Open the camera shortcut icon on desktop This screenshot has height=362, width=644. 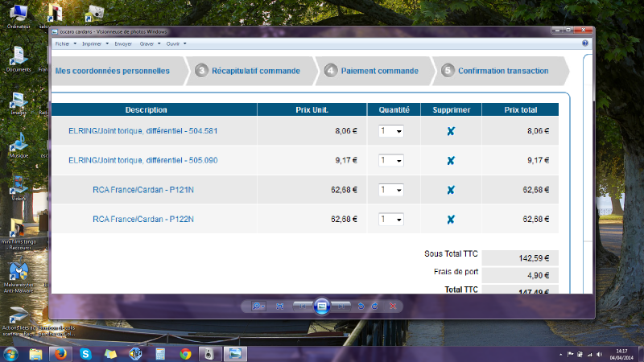[95, 14]
